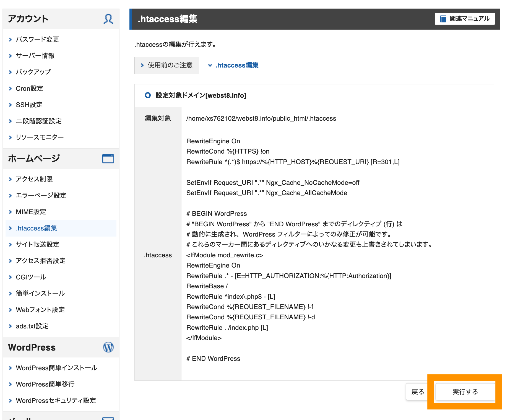Click the mail envelope icon at sidebar bottom

click(108, 418)
